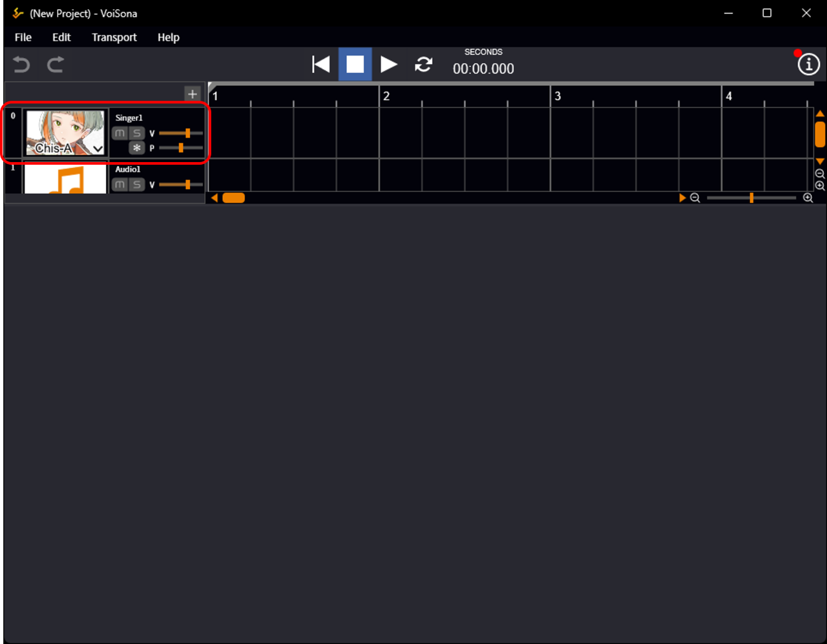Click the horizontal scrollbar thumb
This screenshot has height=644, width=827.
(233, 198)
